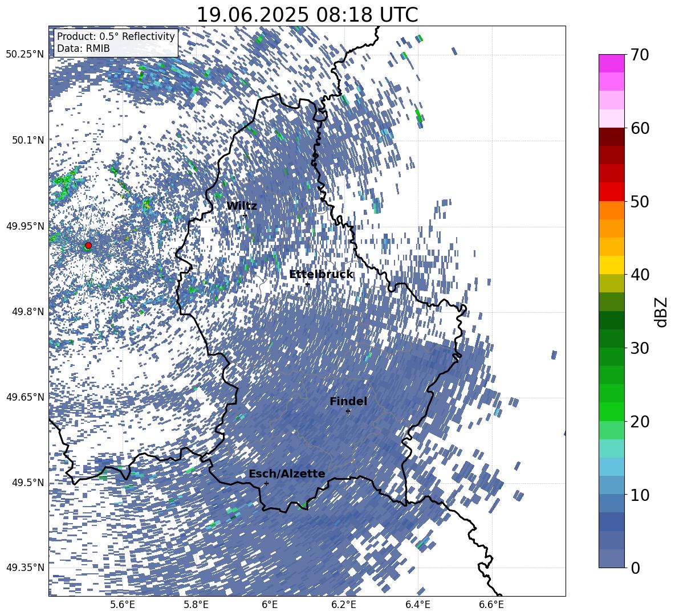Click the Data: RMIB text
The width and height of the screenshot is (675, 616).
tap(83, 48)
